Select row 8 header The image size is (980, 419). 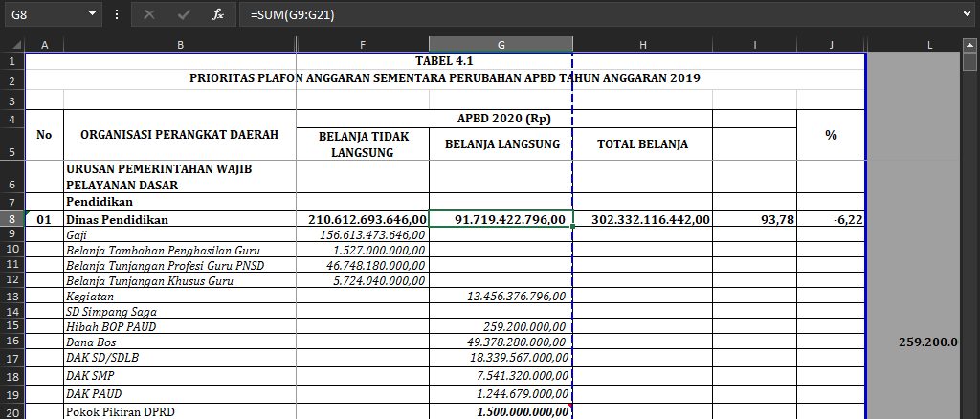coord(11,219)
